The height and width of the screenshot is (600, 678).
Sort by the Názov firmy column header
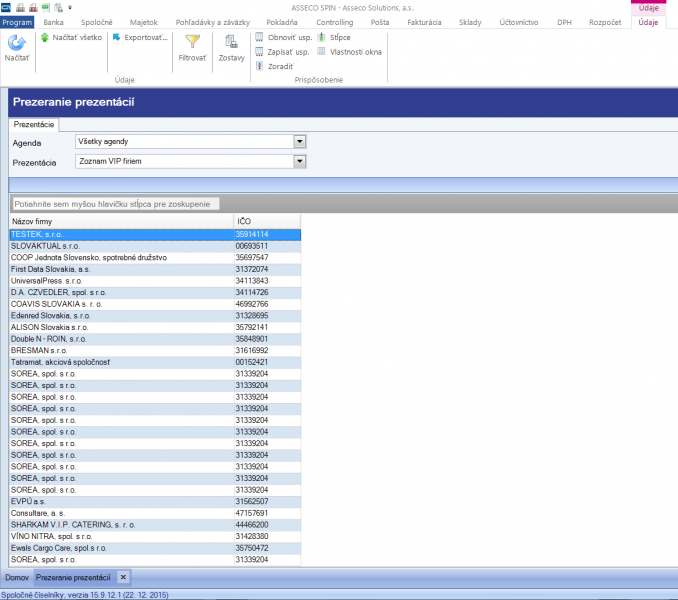122,221
